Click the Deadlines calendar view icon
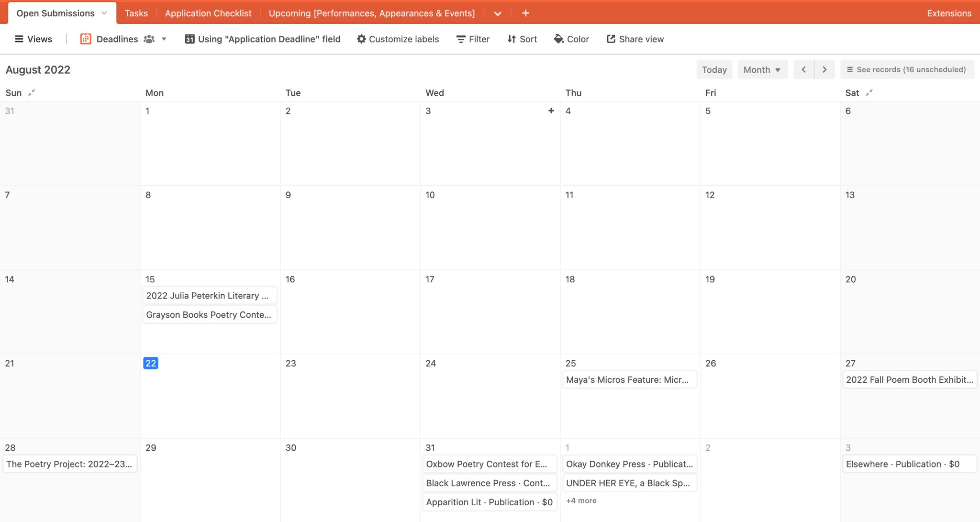 (86, 39)
